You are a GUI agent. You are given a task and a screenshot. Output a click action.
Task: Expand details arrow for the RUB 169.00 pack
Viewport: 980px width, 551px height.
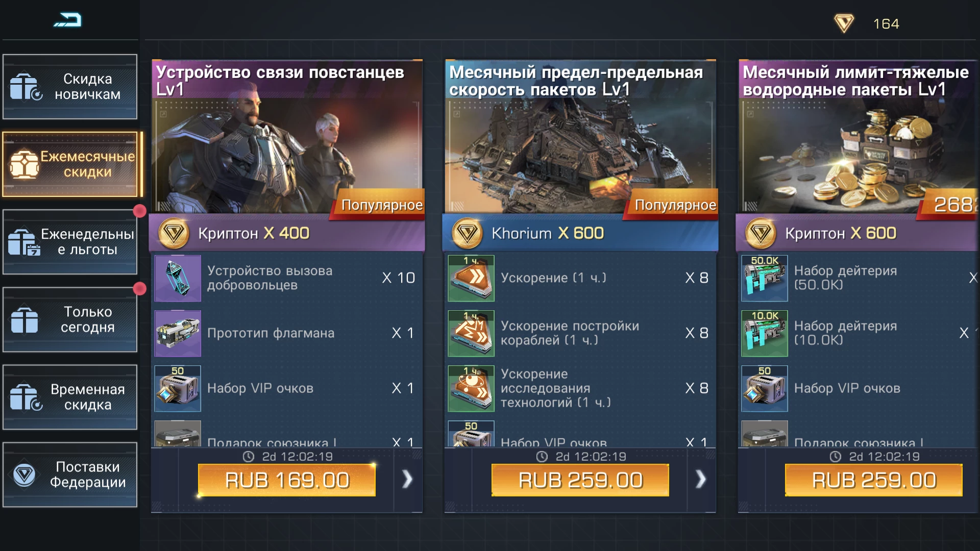407,479
